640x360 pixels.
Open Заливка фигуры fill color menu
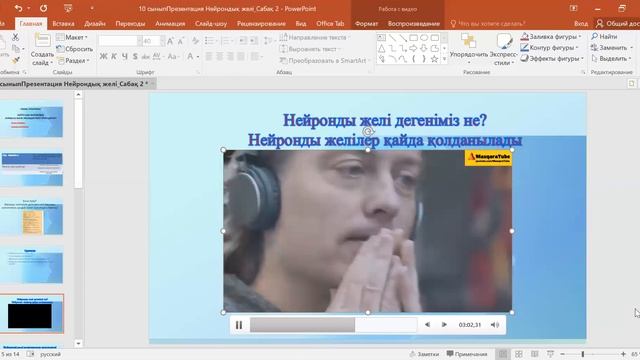551,37
